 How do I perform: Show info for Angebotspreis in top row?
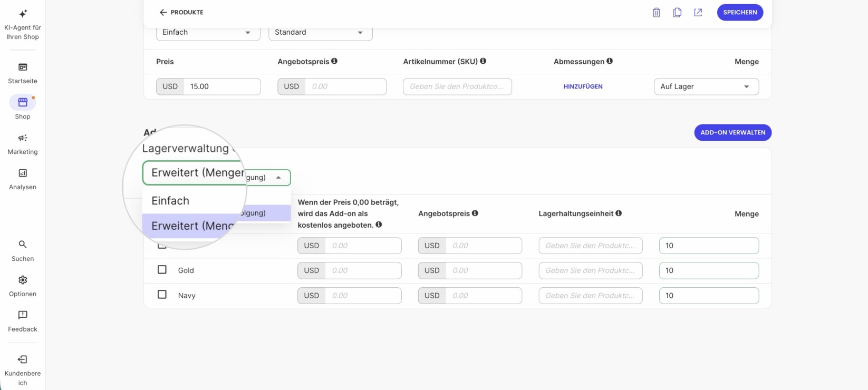tap(334, 61)
